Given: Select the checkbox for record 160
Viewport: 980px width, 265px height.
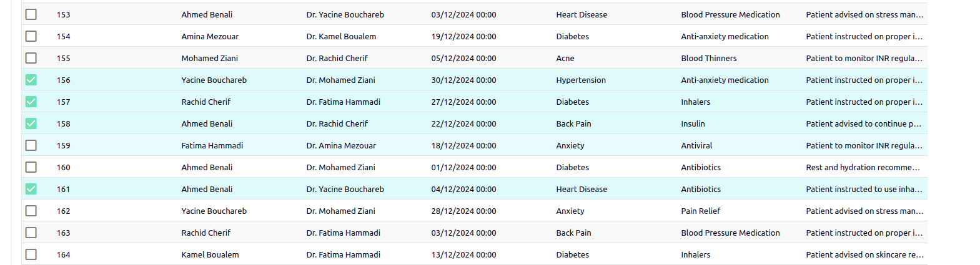Looking at the screenshot, I should tap(31, 167).
